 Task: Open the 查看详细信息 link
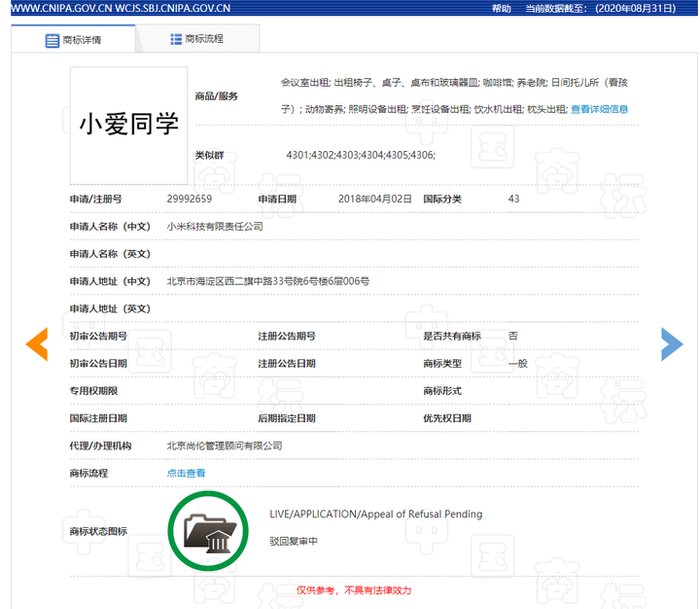tap(599, 109)
